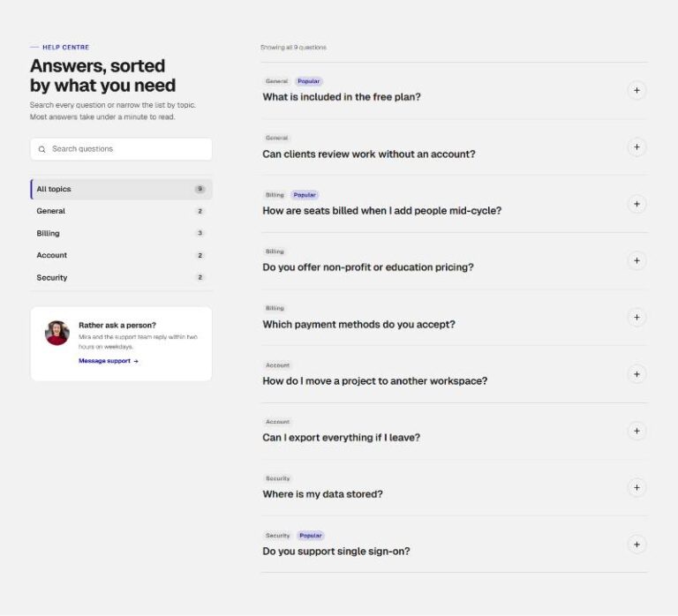Viewport: 678px width, 616px height.
Task: Click the count badge beside All topics
Action: pos(200,189)
